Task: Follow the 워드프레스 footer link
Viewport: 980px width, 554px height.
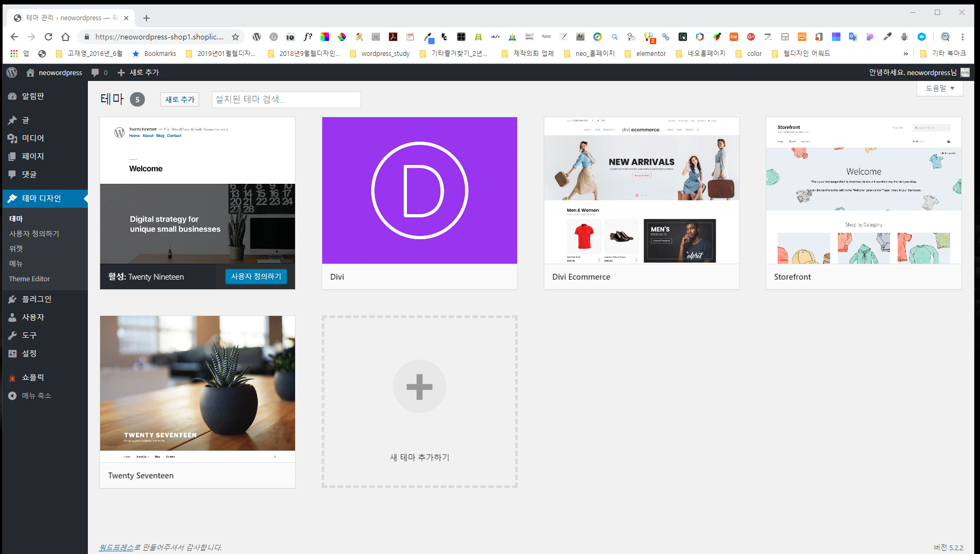Action: pos(116,547)
